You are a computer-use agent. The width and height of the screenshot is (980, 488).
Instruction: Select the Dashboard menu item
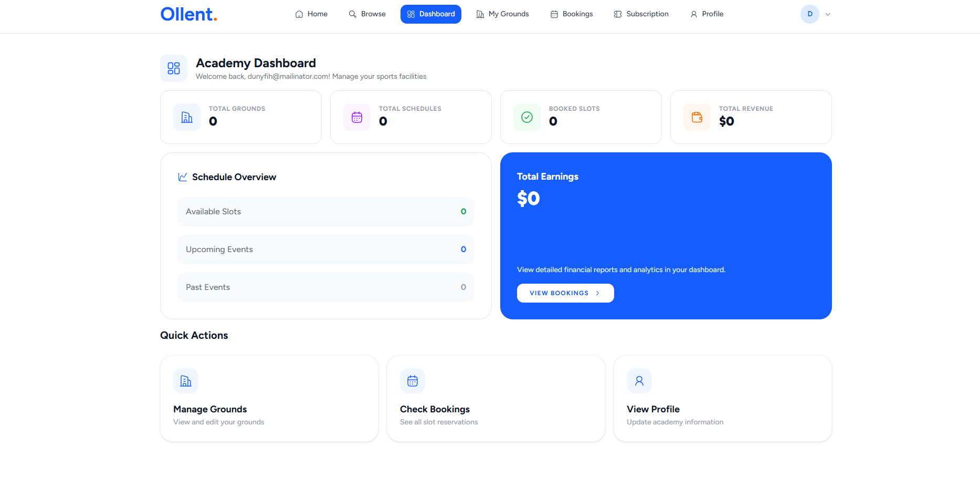pos(431,14)
